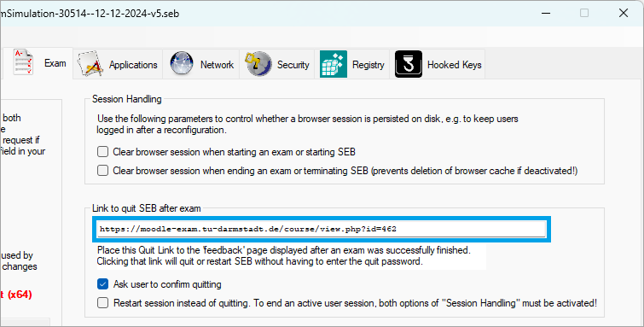The image size is (644, 327).
Task: Enable clearing browser session when ending an exam
Action: coord(102,170)
